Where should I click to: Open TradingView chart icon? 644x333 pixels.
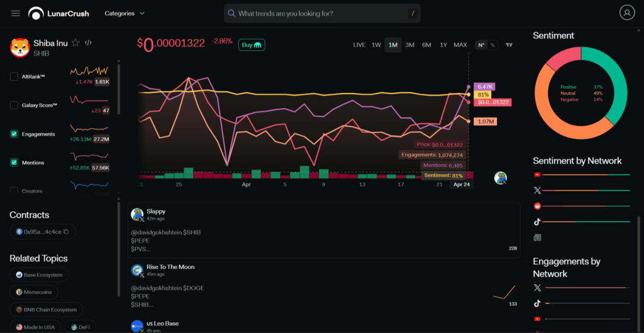pyautogui.click(x=509, y=45)
